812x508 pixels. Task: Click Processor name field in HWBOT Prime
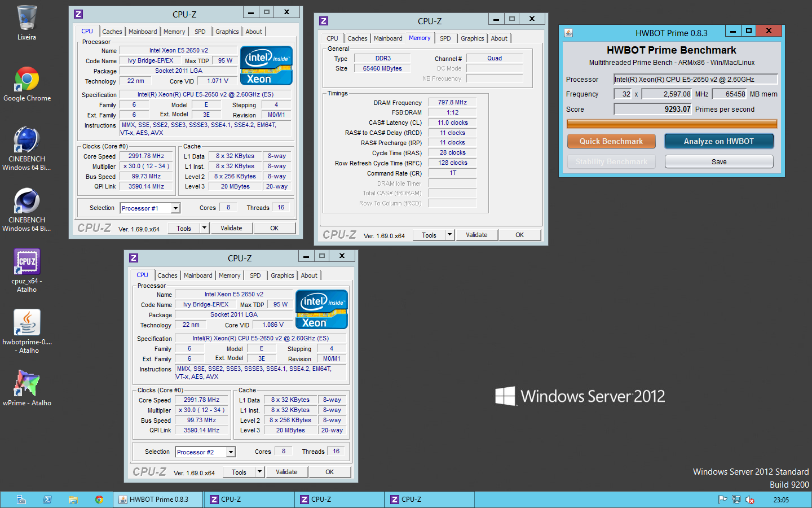click(696, 79)
